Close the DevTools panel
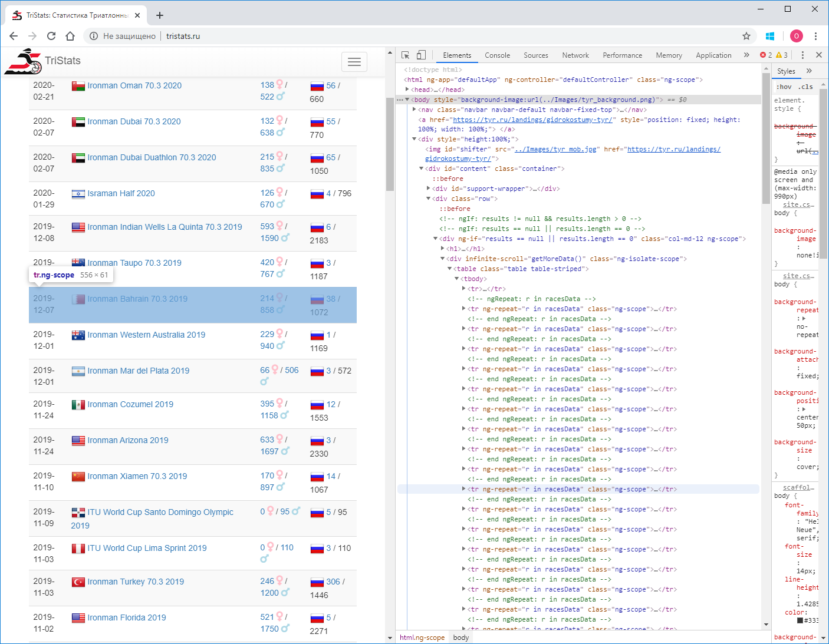 pos(818,55)
